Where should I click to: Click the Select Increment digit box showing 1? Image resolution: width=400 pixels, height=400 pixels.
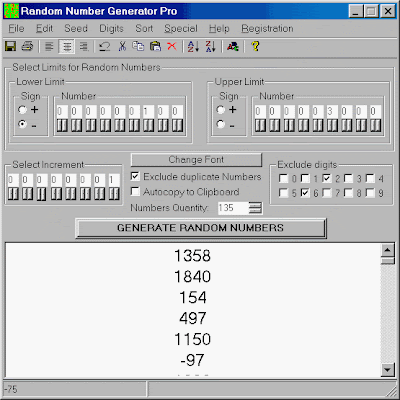coord(114,180)
